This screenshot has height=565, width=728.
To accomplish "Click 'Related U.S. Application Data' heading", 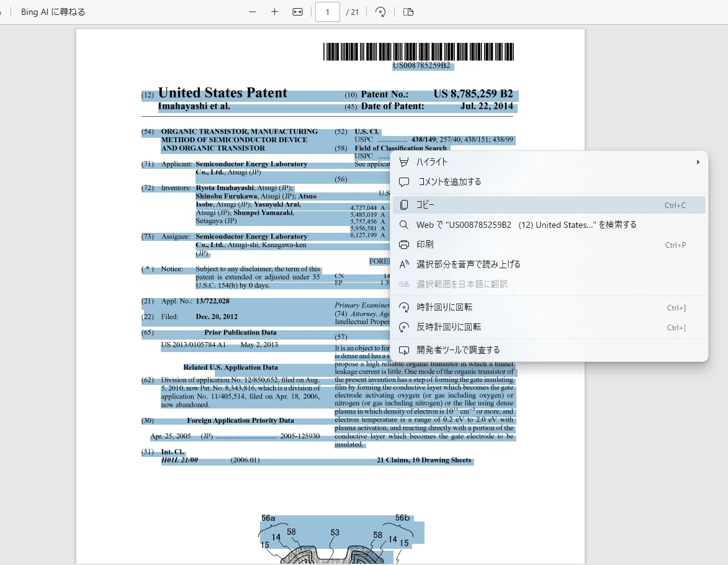I will click(x=231, y=368).
